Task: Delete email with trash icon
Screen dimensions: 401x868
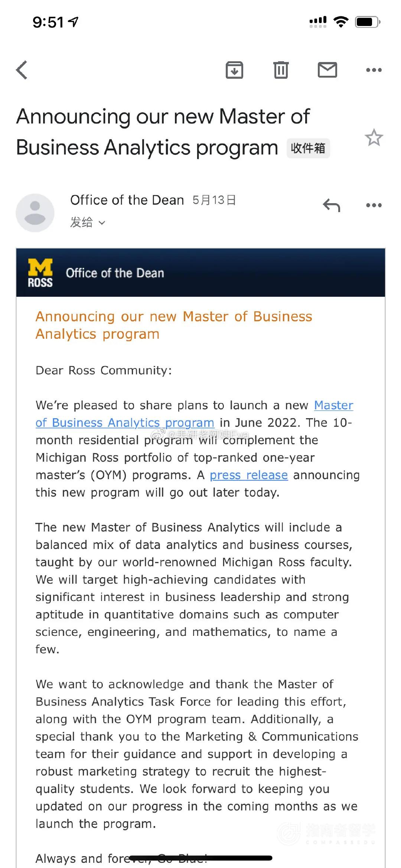Action: tap(281, 70)
